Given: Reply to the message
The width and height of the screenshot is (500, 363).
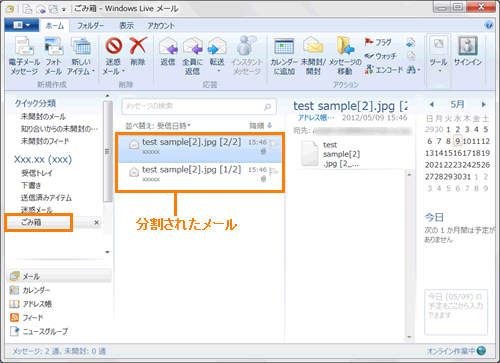Looking at the screenshot, I should pyautogui.click(x=168, y=52).
